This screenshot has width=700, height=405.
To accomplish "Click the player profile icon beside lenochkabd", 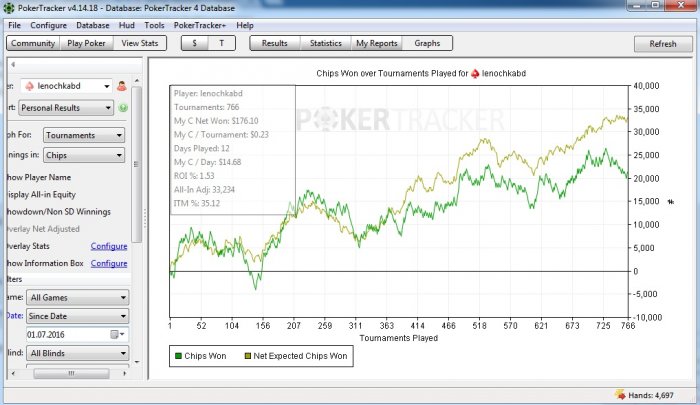I will [x=121, y=86].
